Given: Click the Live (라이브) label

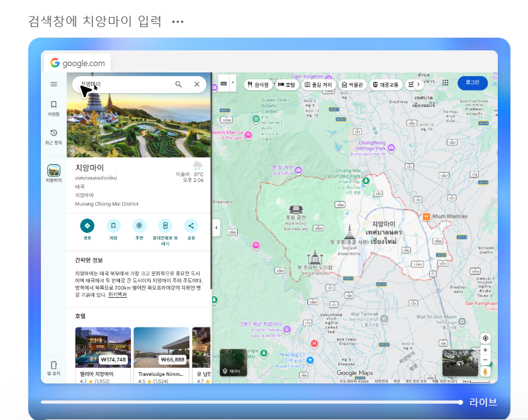Looking at the screenshot, I should [483, 402].
